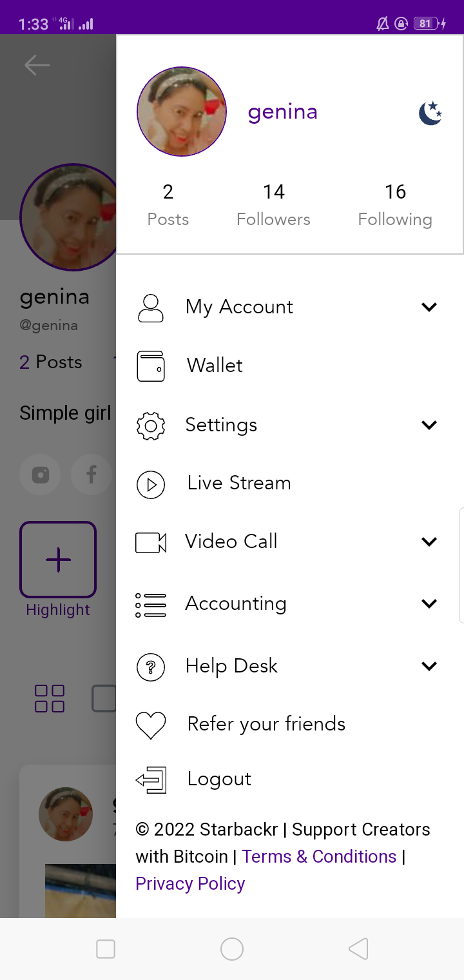Add a Highlight with plus button
464x980 pixels.
point(58,560)
